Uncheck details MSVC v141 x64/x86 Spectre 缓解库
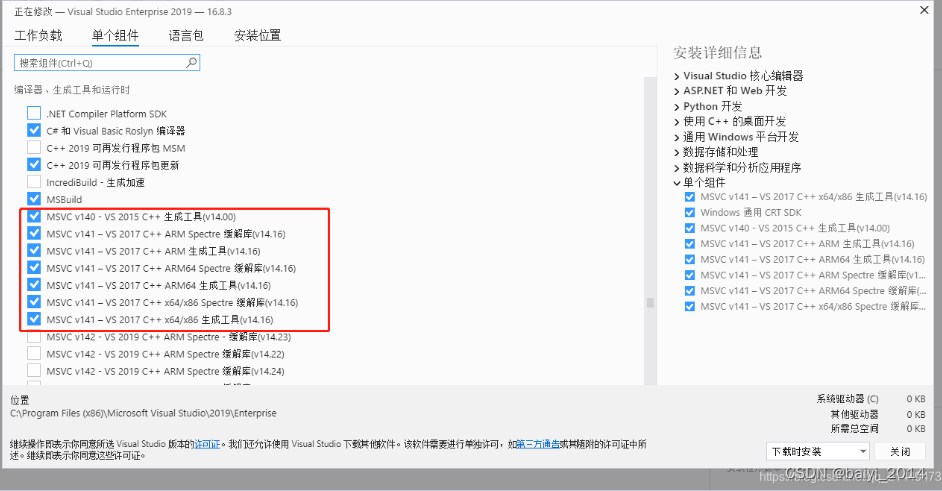942x491 pixels. click(x=690, y=306)
